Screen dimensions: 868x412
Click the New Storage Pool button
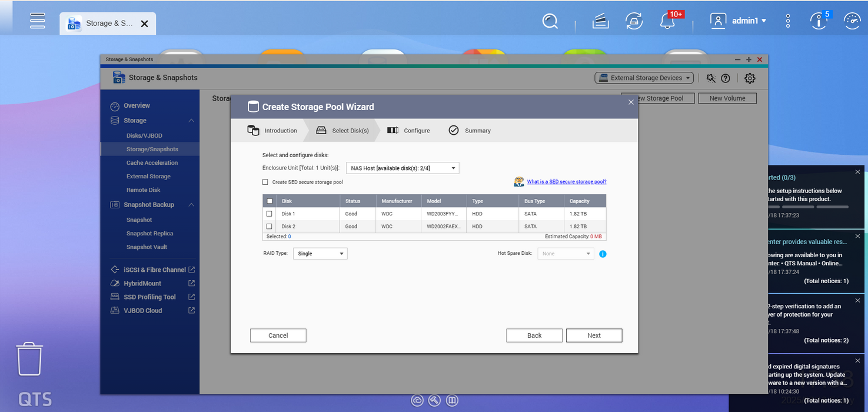coord(658,98)
